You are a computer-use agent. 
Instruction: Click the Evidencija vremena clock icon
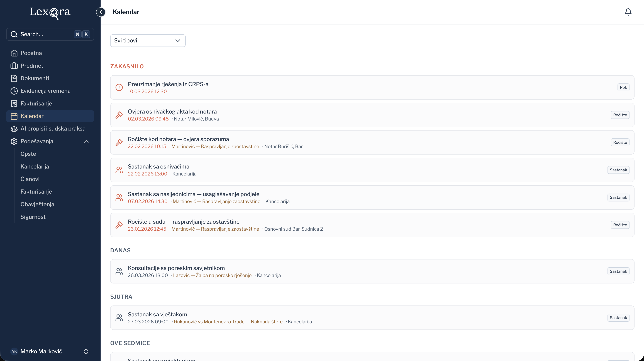pyautogui.click(x=14, y=91)
